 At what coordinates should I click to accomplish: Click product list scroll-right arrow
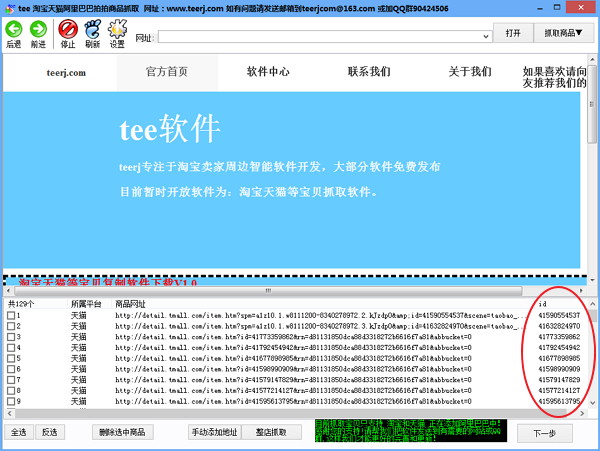pos(582,414)
